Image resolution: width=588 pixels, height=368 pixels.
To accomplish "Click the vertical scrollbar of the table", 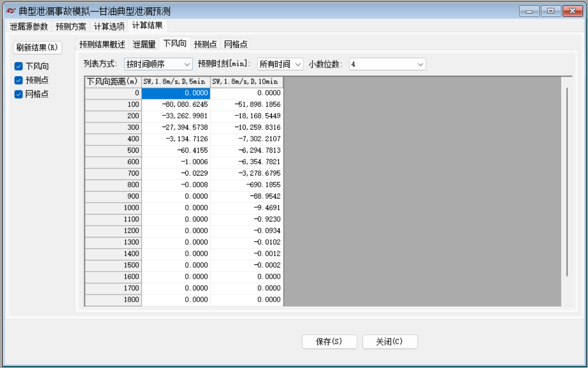I will tap(567, 182).
